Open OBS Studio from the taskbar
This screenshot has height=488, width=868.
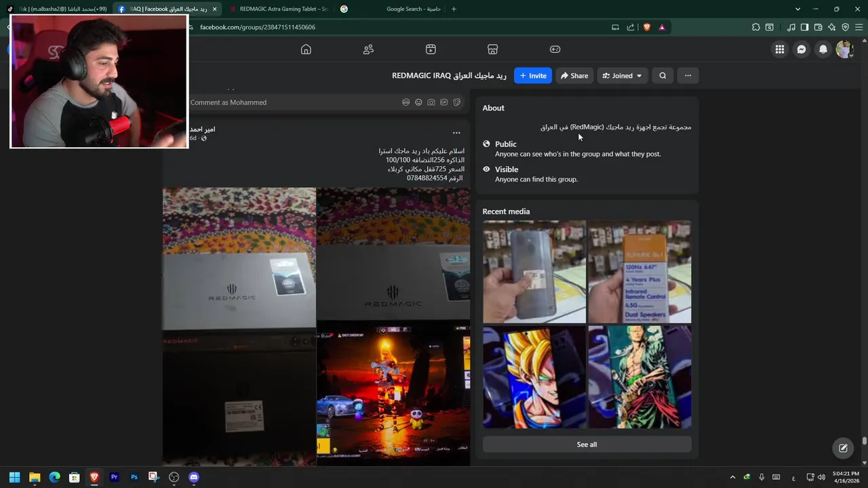[174, 477]
